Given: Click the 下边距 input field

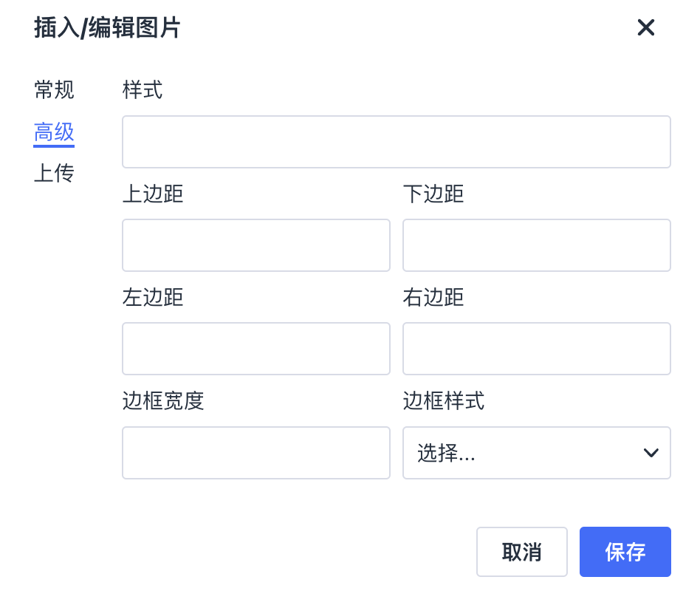Looking at the screenshot, I should point(536,245).
